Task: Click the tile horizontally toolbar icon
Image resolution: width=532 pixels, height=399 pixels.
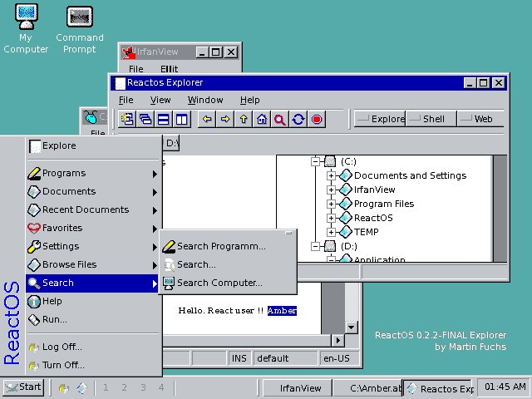Action: [x=164, y=119]
